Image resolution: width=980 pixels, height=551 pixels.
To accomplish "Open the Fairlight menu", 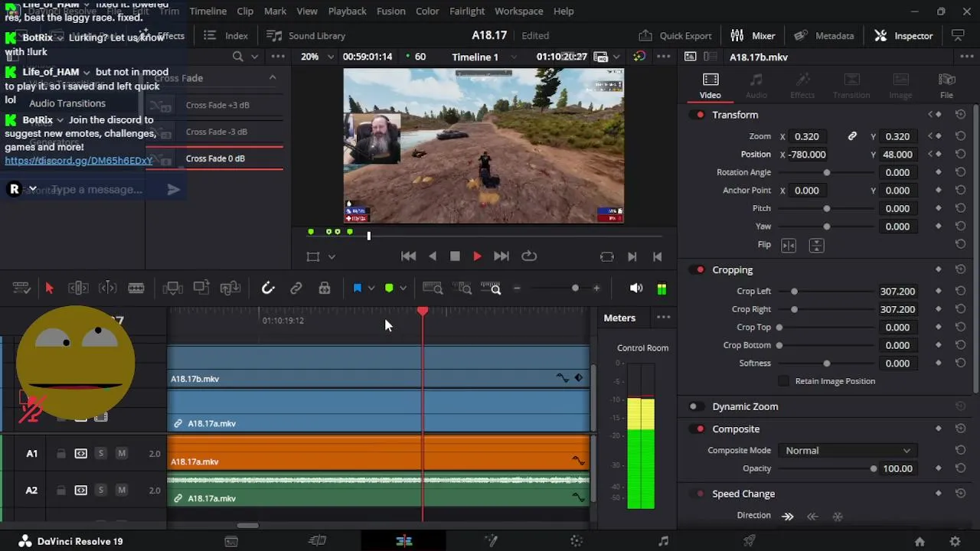I will [x=467, y=11].
